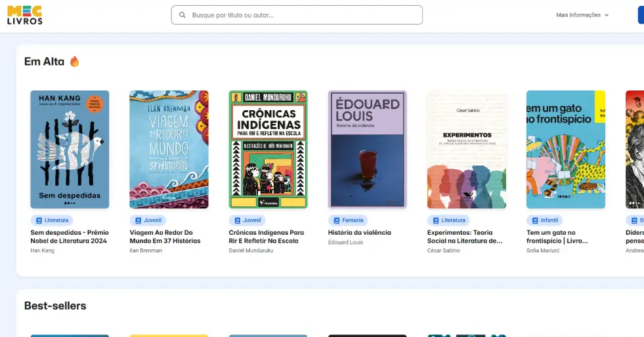The height and width of the screenshot is (337, 644).
Task: Click author name Ilan Brenman
Action: [x=146, y=250]
